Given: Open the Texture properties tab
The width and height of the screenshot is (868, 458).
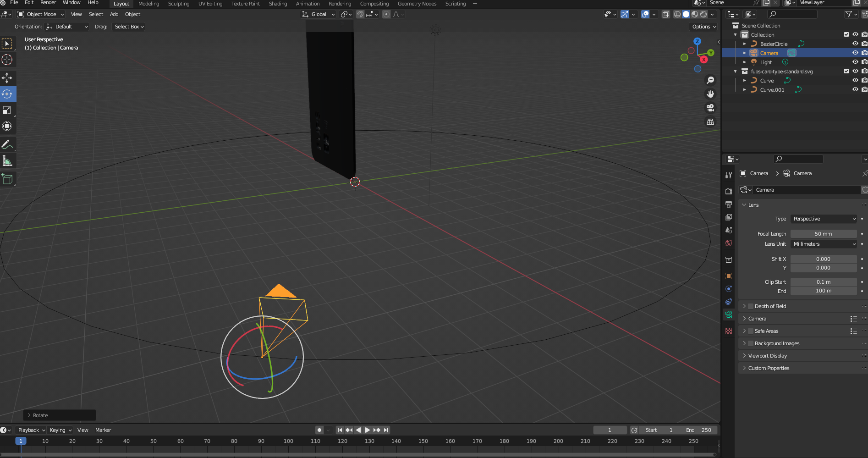Looking at the screenshot, I should point(729,331).
